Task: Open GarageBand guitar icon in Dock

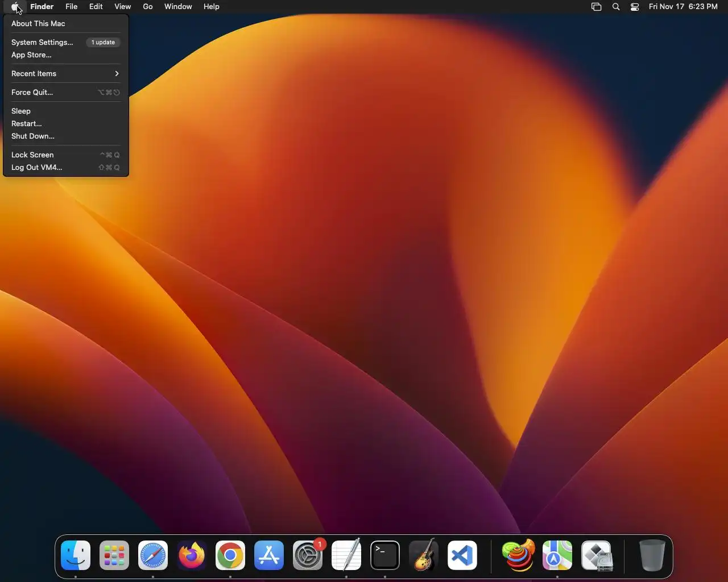Action: click(x=424, y=555)
